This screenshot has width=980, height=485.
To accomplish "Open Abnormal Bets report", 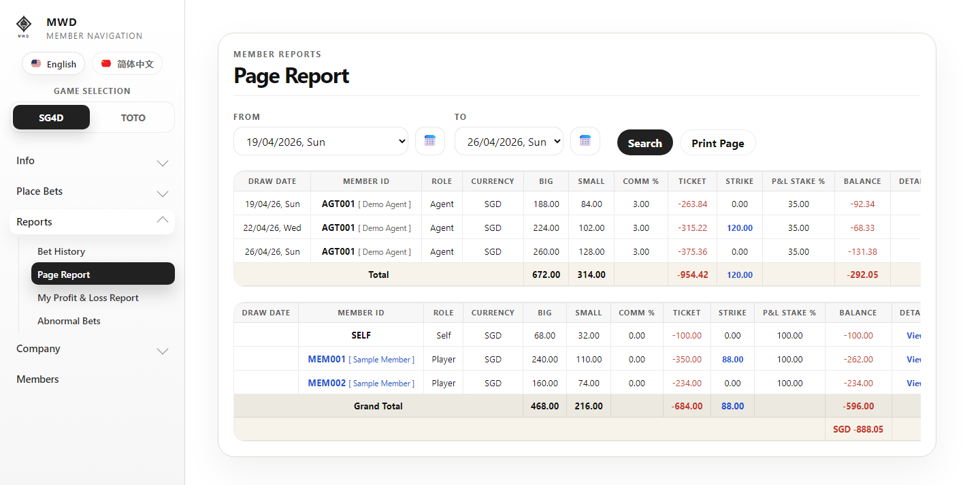I will coord(103,321).
